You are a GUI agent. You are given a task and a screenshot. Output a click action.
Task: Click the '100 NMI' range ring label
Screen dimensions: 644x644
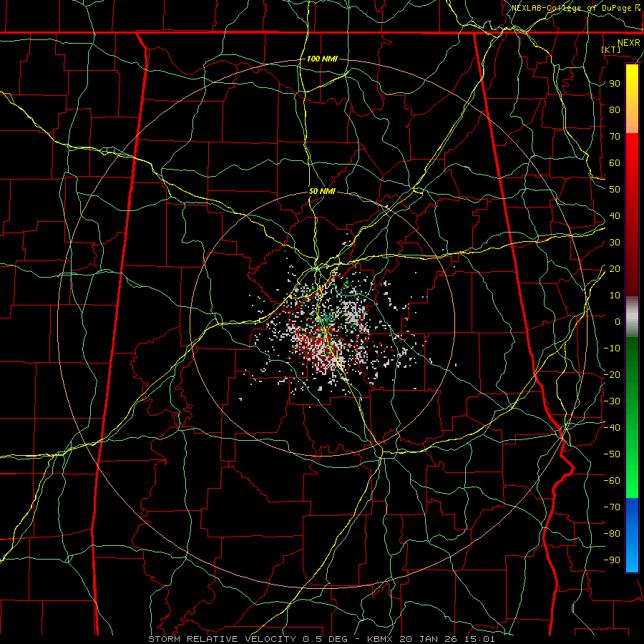tap(322, 59)
